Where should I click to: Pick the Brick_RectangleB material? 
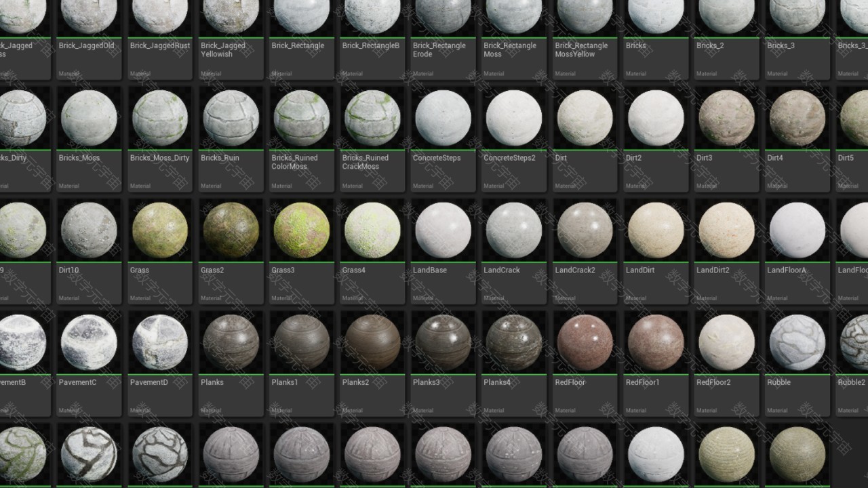click(372, 39)
